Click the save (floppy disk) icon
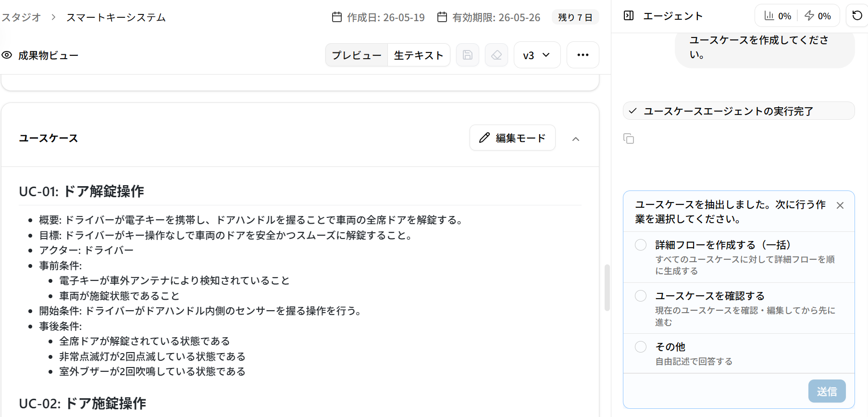Image resolution: width=868 pixels, height=417 pixels. point(467,55)
